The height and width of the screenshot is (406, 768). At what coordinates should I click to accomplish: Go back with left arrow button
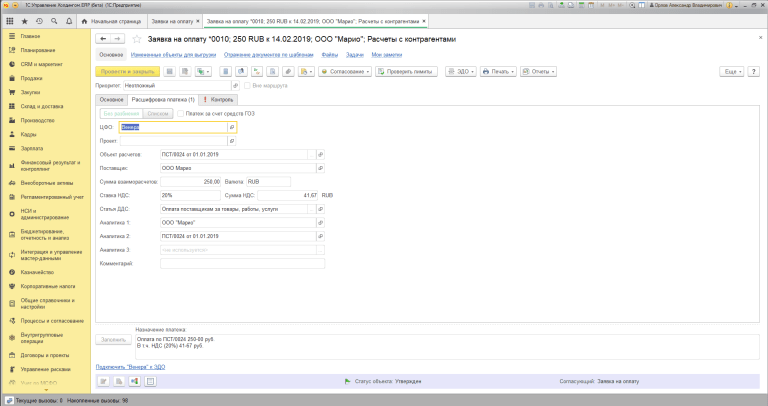[x=103, y=39]
